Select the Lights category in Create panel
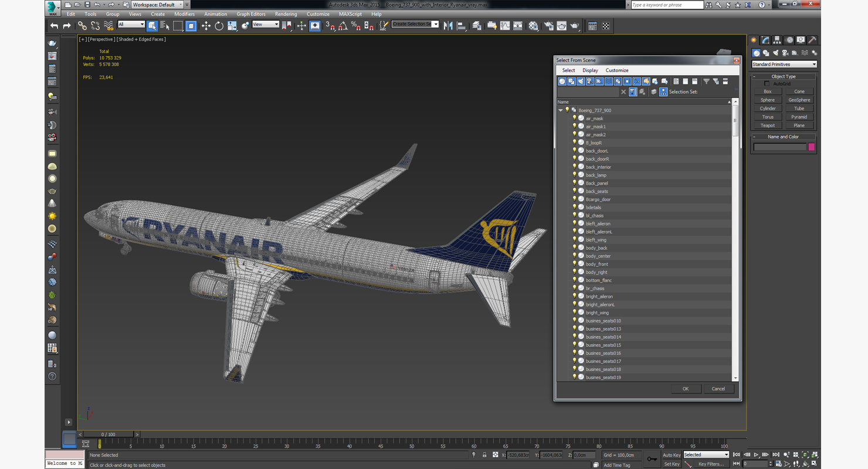868x469 pixels. point(775,53)
